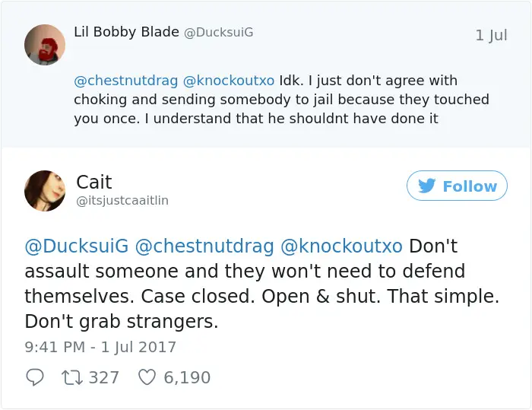Open the @itsjustcaaitlin handle
Viewport: 532px width, 410px height.
(122, 200)
